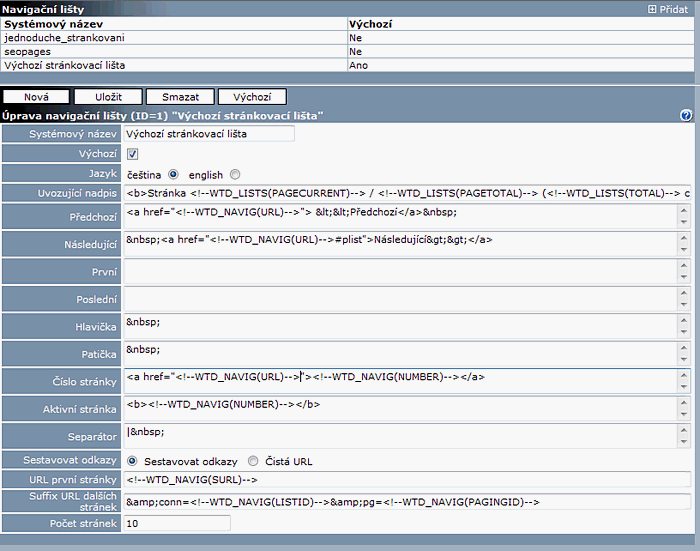Image resolution: width=700 pixels, height=551 pixels.
Task: Save changes with the Uložit button
Action: 108,97
